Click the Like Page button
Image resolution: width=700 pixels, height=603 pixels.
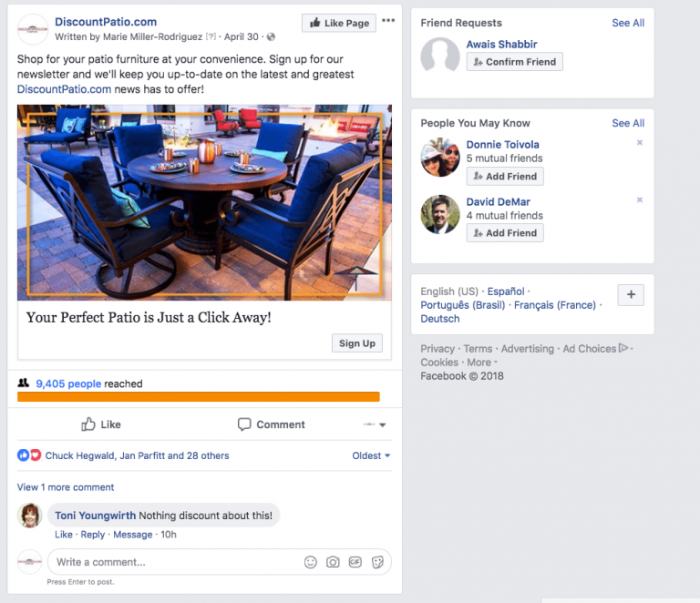pos(339,23)
